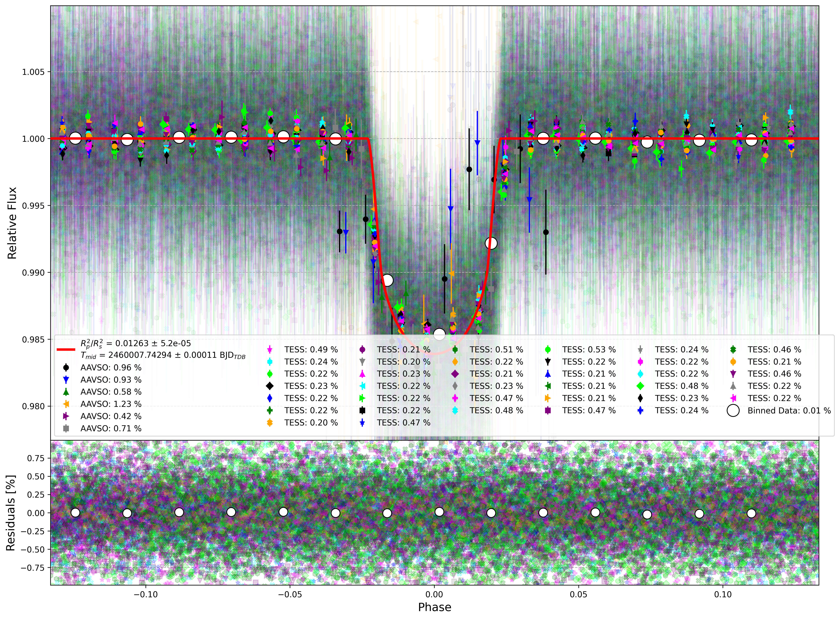Select the legend text 'TESS: 0.49 %'

click(311, 350)
